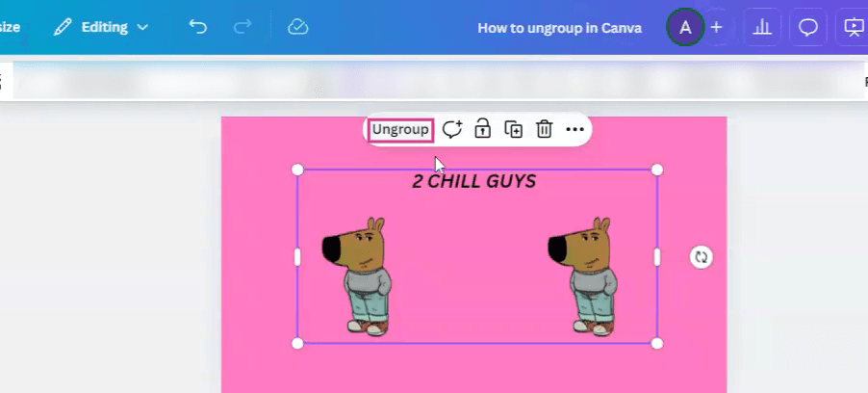Delete the group with the trash icon
The image size is (868, 393).
[544, 130]
